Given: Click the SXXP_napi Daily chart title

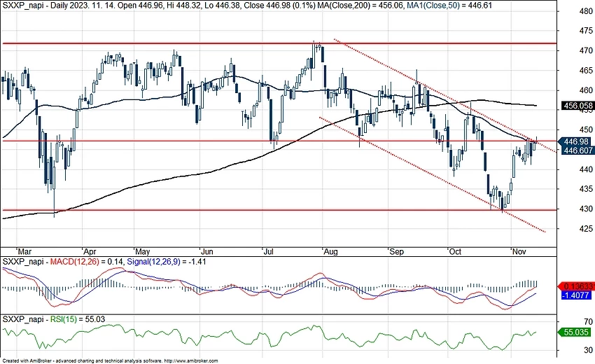Looking at the screenshot, I should (41, 5).
